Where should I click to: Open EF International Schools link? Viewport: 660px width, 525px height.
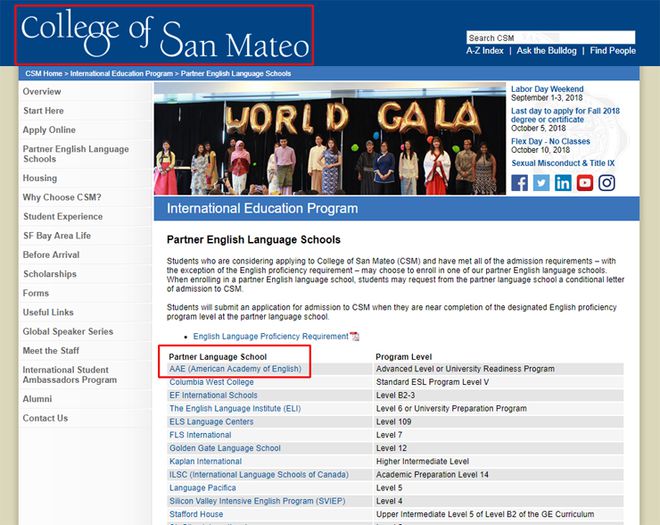pyautogui.click(x=213, y=395)
